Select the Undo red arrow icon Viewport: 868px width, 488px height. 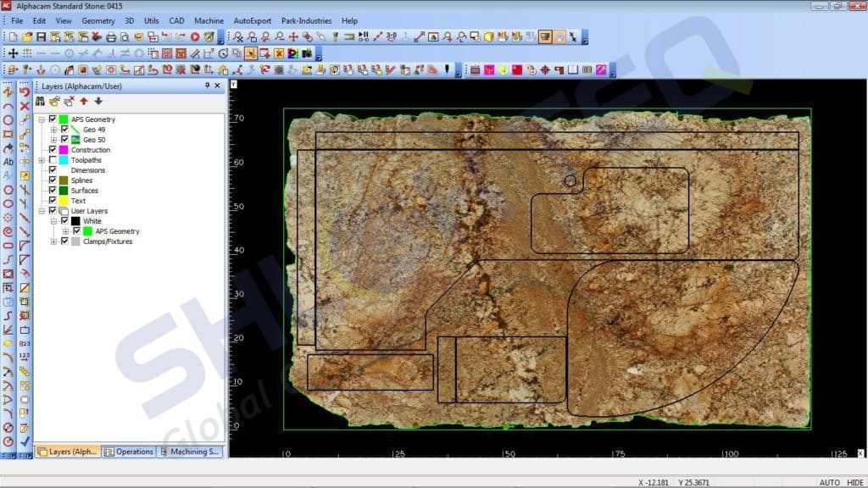pos(25,91)
